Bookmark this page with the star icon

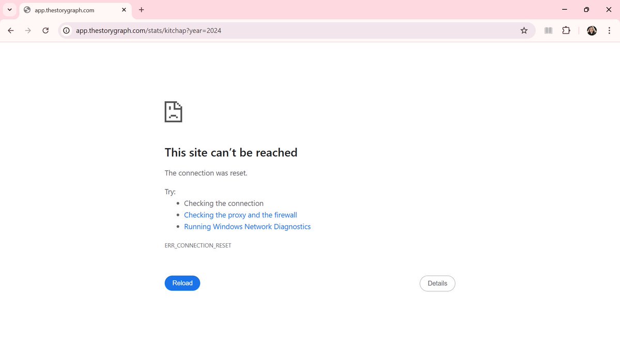[x=524, y=30]
